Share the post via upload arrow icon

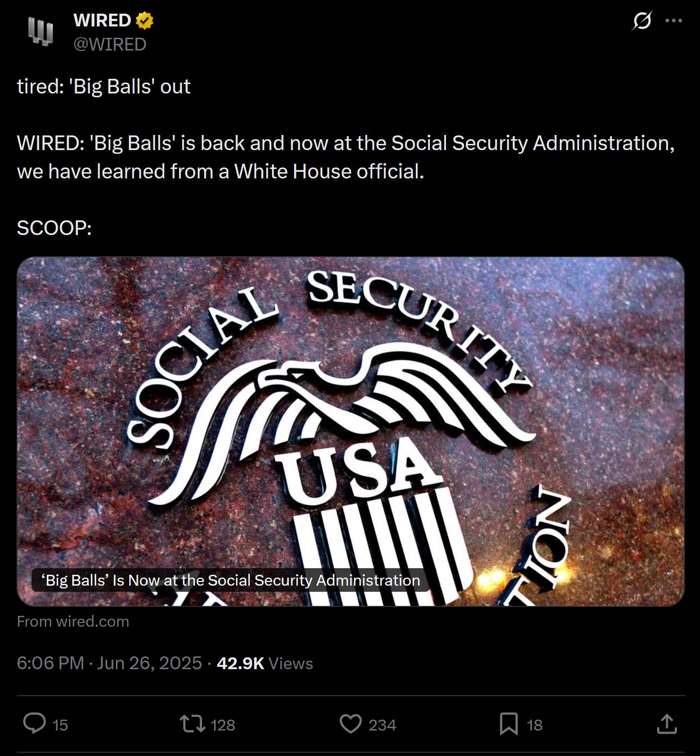pos(667,724)
